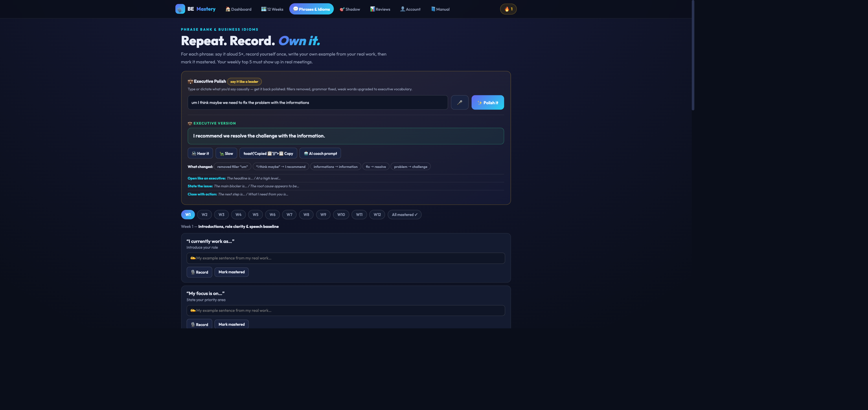868x410 pixels.
Task: Record the 'I currently work as' phrase
Action: [x=199, y=272]
